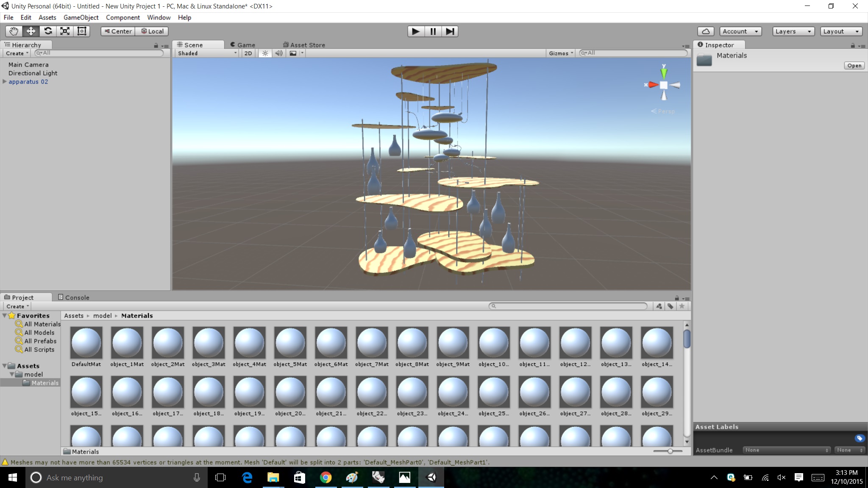This screenshot has height=488, width=868.
Task: Select the Rotate tool
Action: click(48, 31)
